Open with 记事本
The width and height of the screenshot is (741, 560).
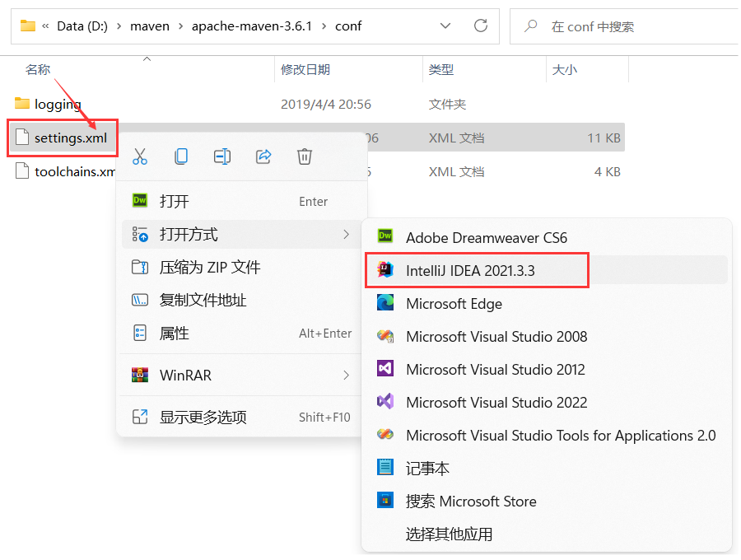[x=547, y=468]
